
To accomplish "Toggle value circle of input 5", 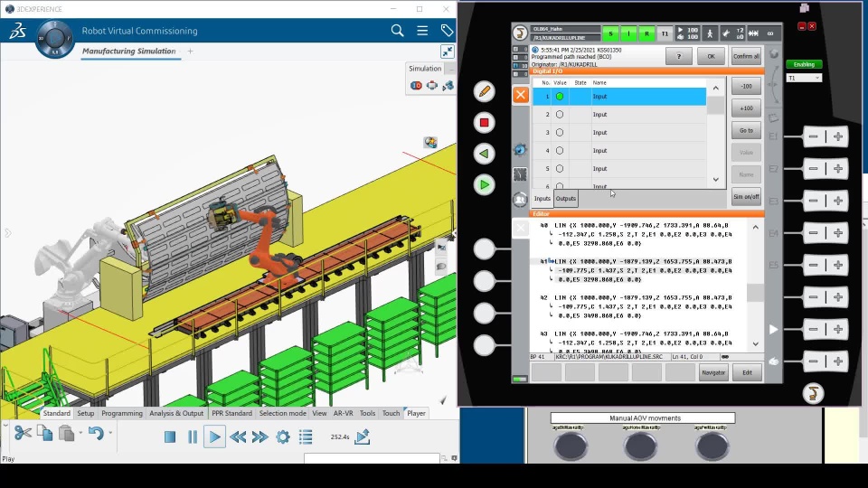I will click(560, 169).
